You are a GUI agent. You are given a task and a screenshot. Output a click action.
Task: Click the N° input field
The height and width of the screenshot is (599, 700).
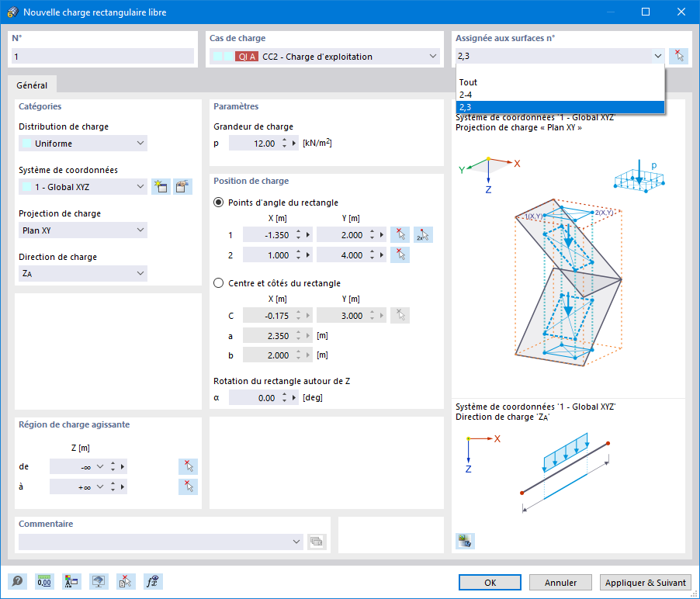coord(102,56)
